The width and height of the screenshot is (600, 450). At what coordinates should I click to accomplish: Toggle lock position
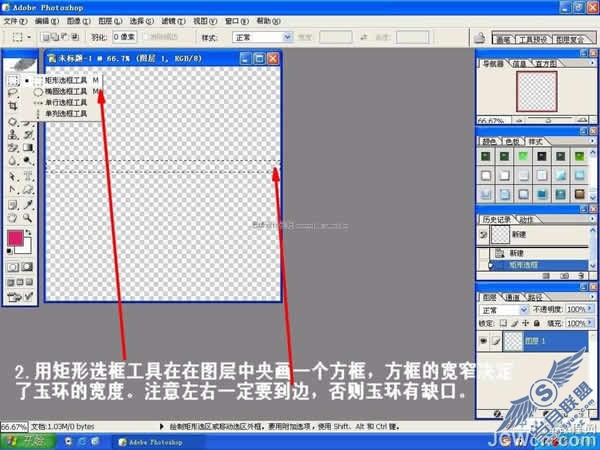pyautogui.click(x=526, y=323)
